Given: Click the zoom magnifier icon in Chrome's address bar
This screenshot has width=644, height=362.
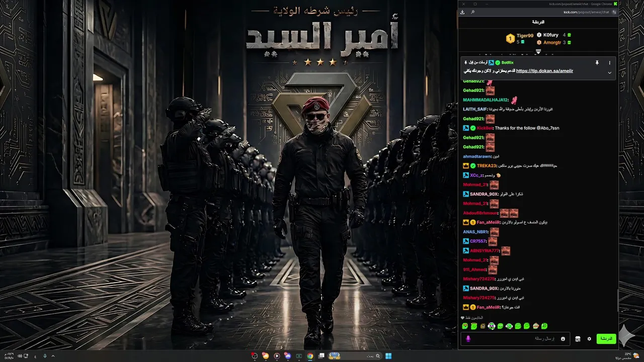Looking at the screenshot, I should point(473,12).
